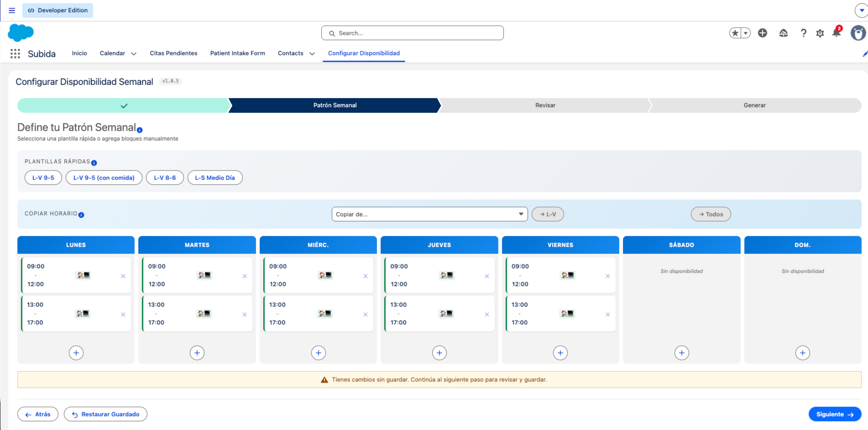Click info icon next to Define tu Patrón Semanal
This screenshot has height=430, width=868.
coord(139,130)
